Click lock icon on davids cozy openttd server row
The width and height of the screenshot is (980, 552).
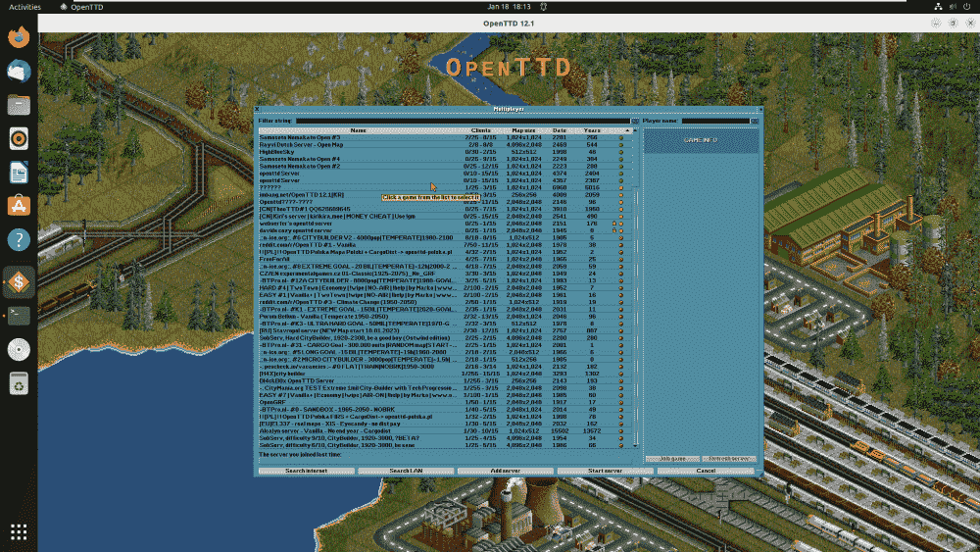point(613,230)
